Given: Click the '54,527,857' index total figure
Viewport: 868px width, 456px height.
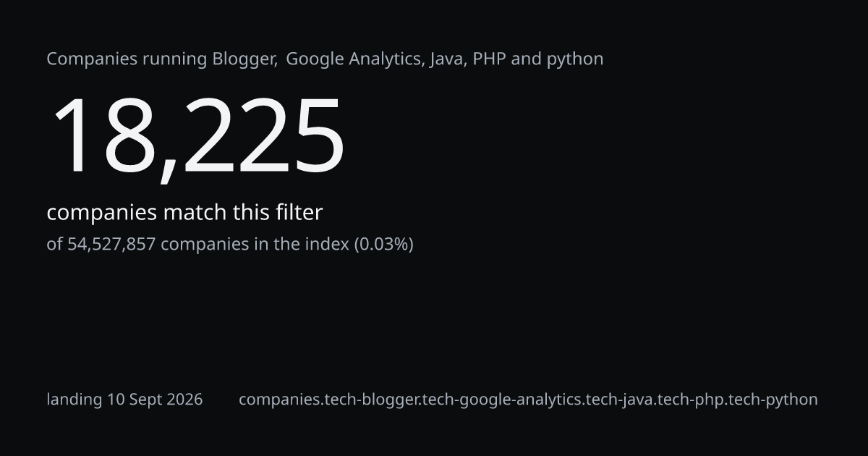Looking at the screenshot, I should click(111, 245).
